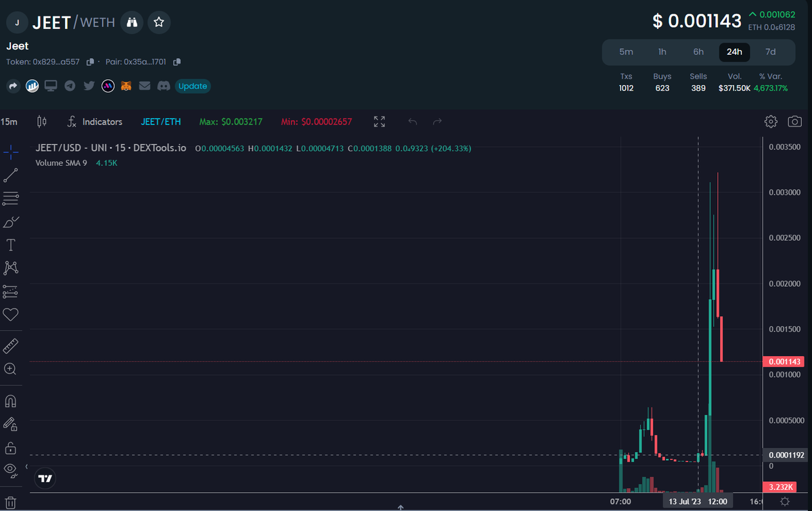This screenshot has height=511, width=812.
Task: Select the 6h stats timeframe tab
Action: point(698,52)
